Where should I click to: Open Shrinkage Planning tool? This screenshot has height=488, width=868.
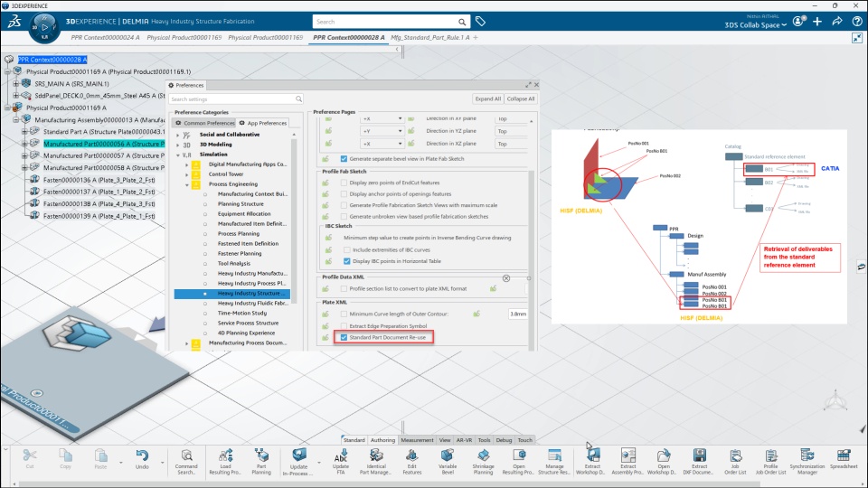[483, 460]
